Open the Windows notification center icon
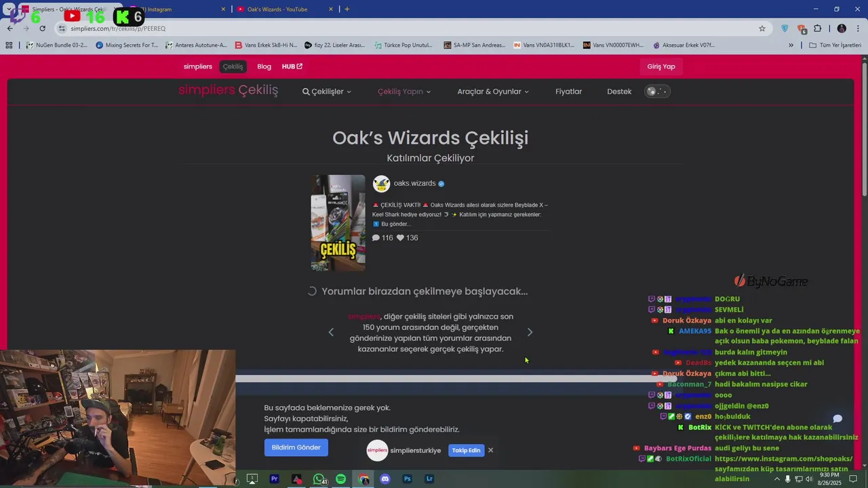Viewport: 868px width, 488px height. click(x=854, y=479)
